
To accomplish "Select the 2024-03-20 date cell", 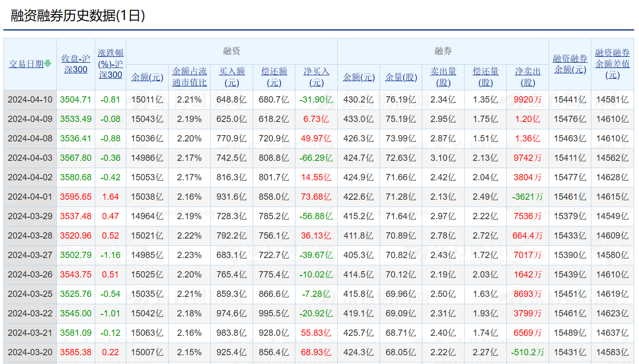I will coord(30,352).
